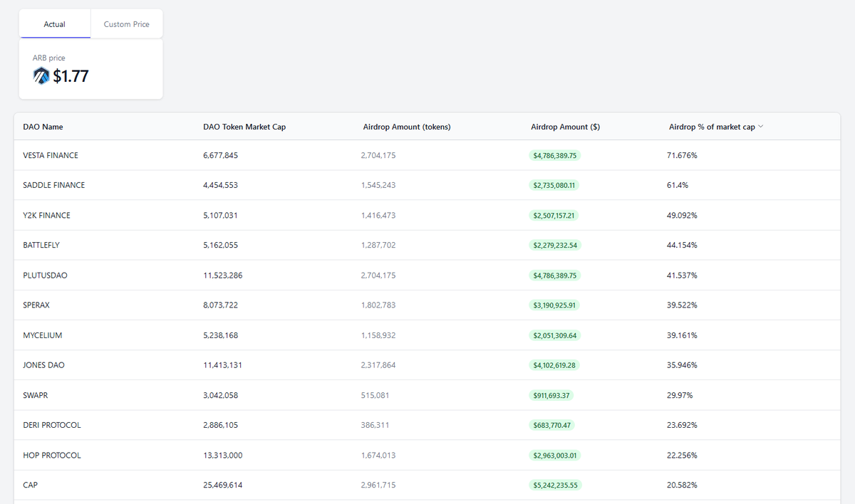Select the VESTA FINANCE row name
Screen dimensions: 855x504
click(x=51, y=155)
